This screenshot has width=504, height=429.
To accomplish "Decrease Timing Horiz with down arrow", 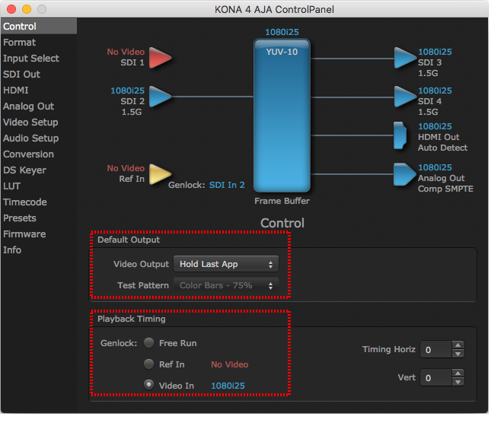I will tap(458, 354).
